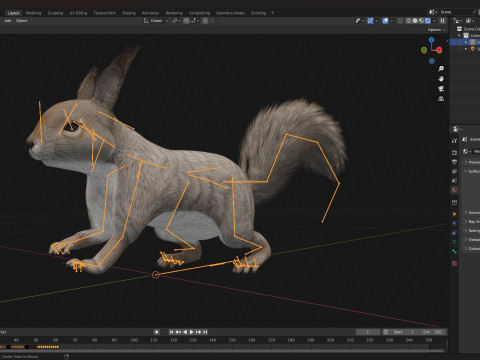
Task: Open the outliner display mode dropdown
Action: (x=457, y=21)
